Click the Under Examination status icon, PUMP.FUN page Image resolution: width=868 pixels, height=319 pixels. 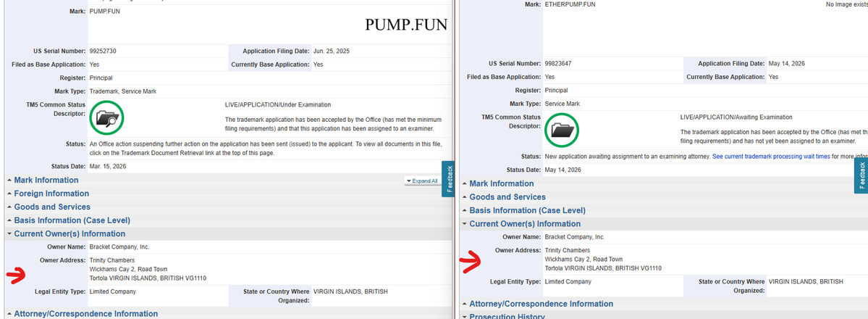[106, 117]
